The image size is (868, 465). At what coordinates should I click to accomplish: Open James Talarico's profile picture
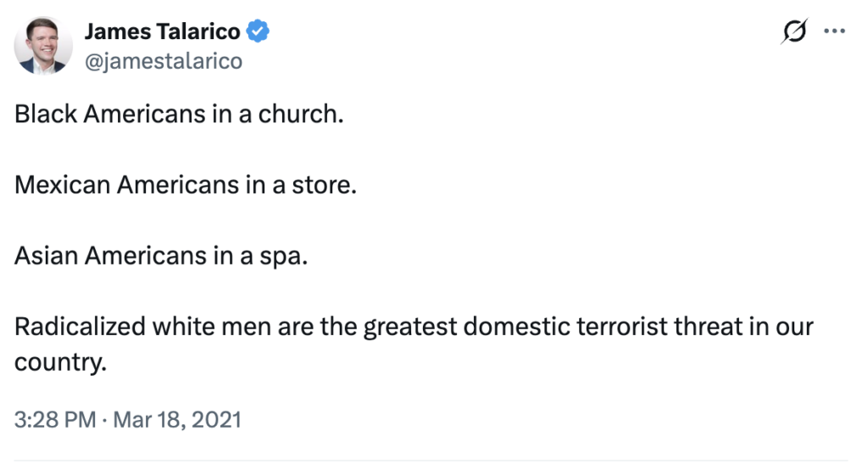click(43, 44)
